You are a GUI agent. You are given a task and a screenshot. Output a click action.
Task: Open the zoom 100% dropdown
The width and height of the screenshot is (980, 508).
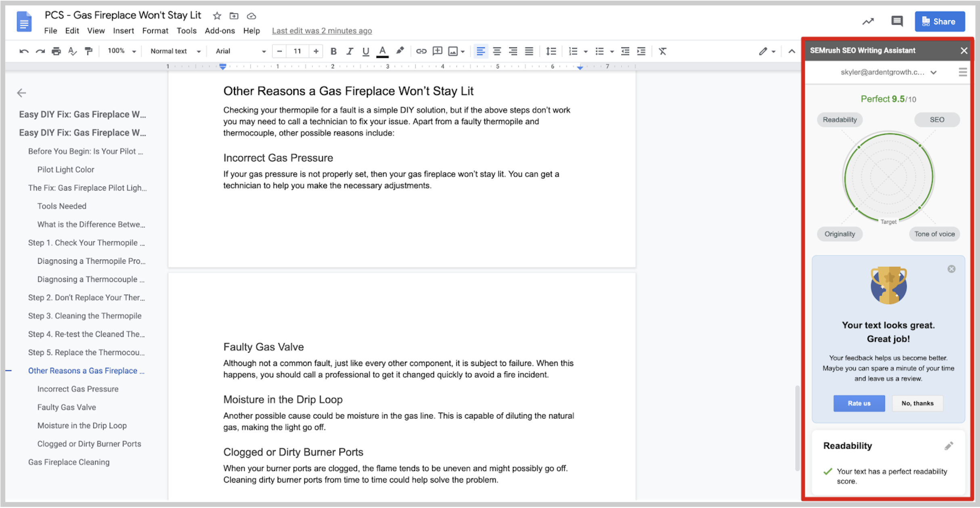coord(121,51)
